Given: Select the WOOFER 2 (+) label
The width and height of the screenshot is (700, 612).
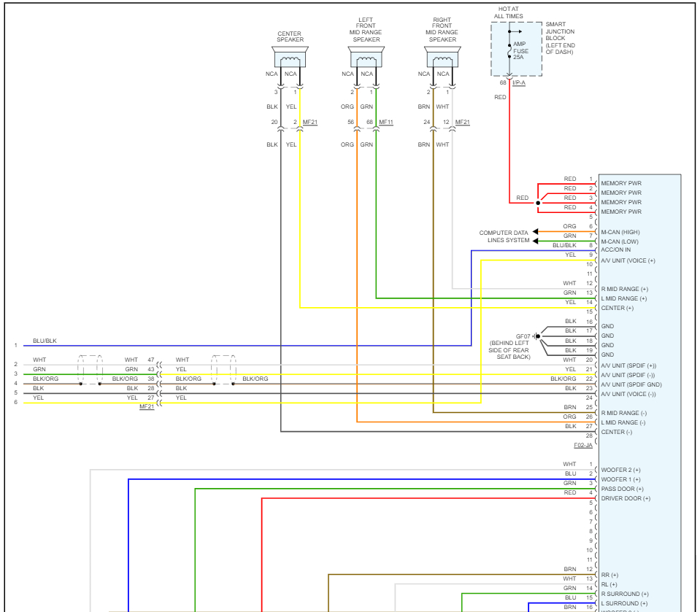Looking at the screenshot, I should point(620,470).
